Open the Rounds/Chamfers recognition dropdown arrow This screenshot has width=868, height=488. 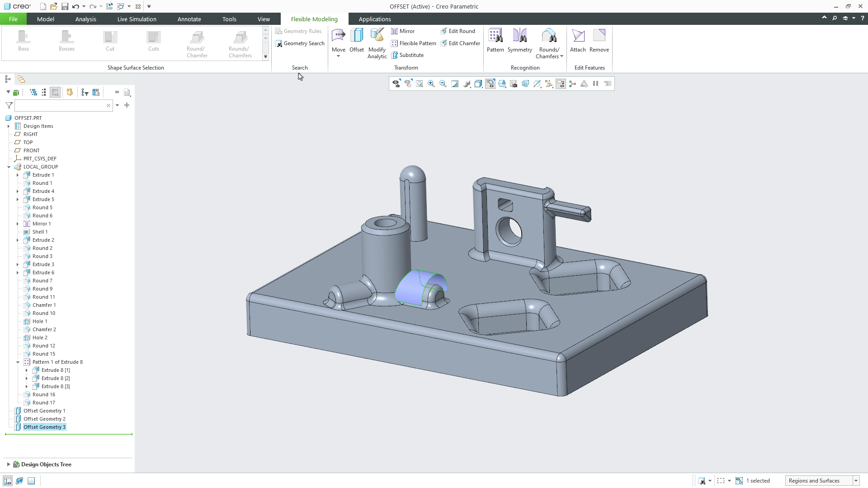[x=561, y=56]
